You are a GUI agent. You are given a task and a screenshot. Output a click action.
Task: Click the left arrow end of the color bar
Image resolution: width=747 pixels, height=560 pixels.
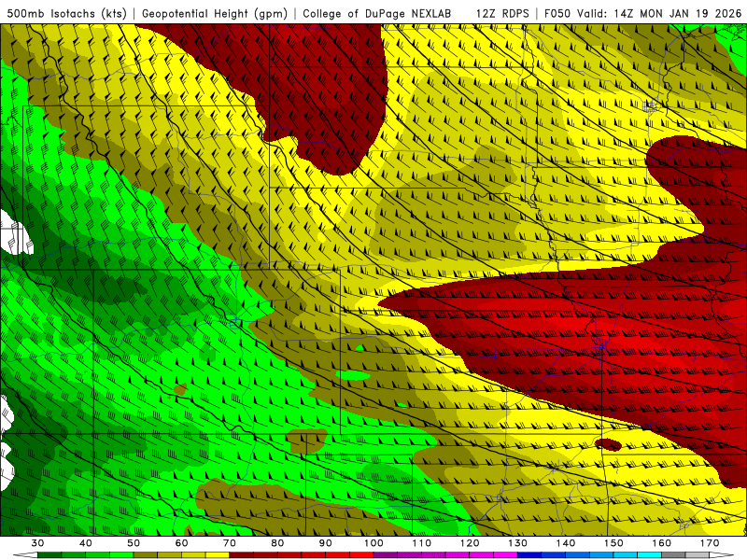tap(26, 554)
